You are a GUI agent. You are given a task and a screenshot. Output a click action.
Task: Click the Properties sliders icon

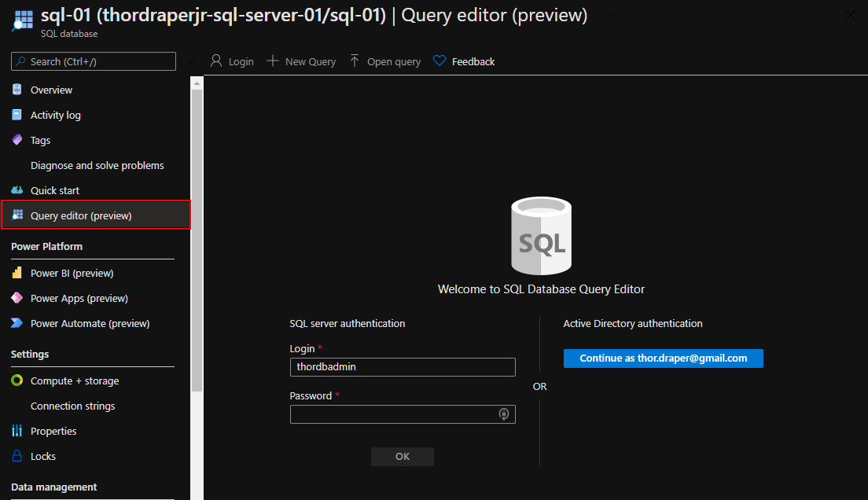tap(17, 430)
